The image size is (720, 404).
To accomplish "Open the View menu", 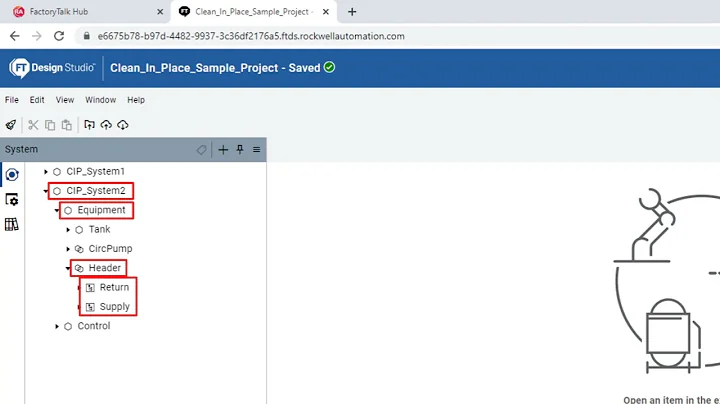I will 65,100.
